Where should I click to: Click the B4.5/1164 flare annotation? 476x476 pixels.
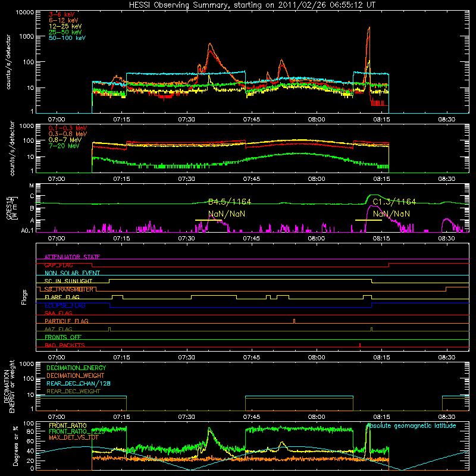click(230, 202)
